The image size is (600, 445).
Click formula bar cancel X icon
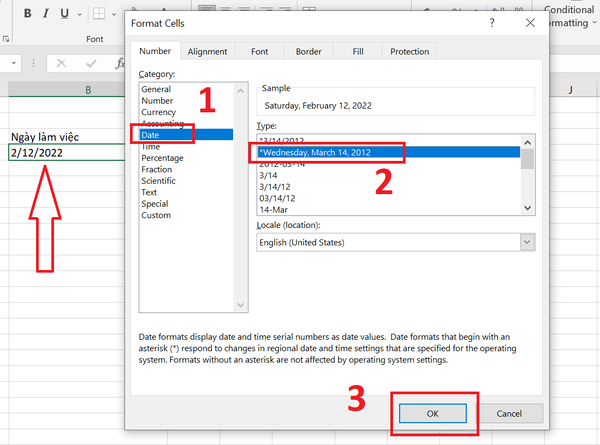pos(61,63)
